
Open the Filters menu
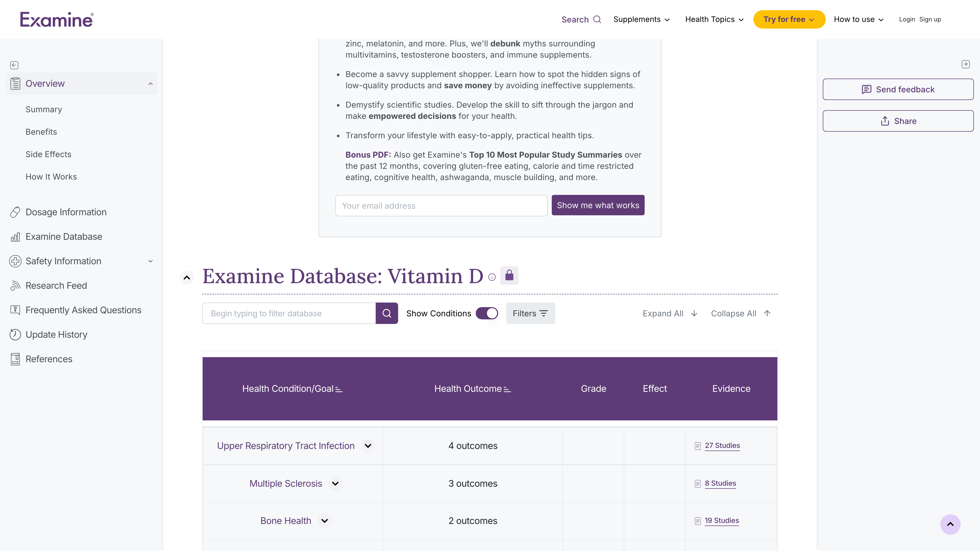tap(530, 313)
